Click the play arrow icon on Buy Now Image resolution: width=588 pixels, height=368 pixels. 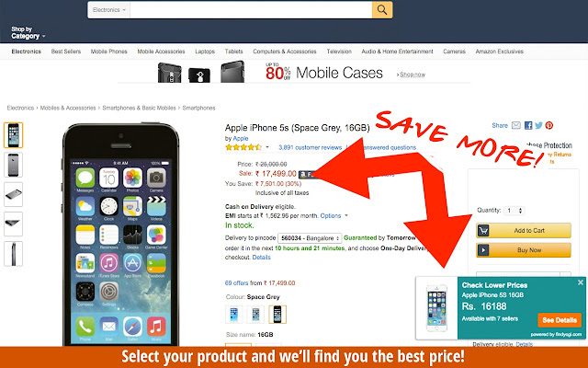(483, 250)
